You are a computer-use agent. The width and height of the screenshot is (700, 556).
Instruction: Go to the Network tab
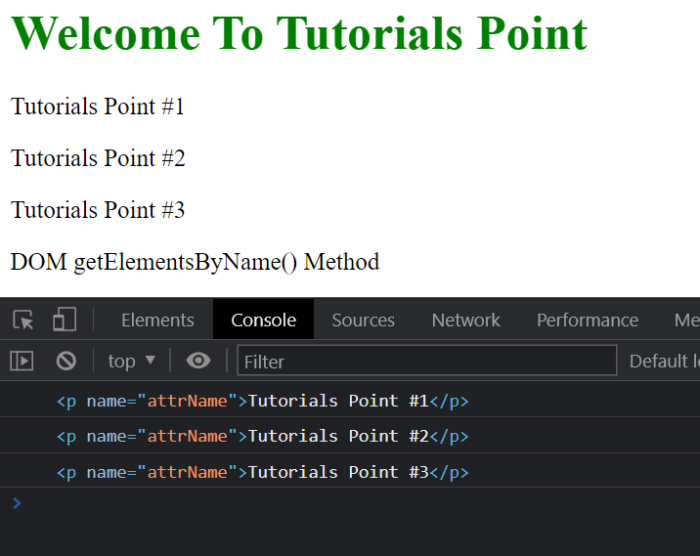tap(466, 320)
